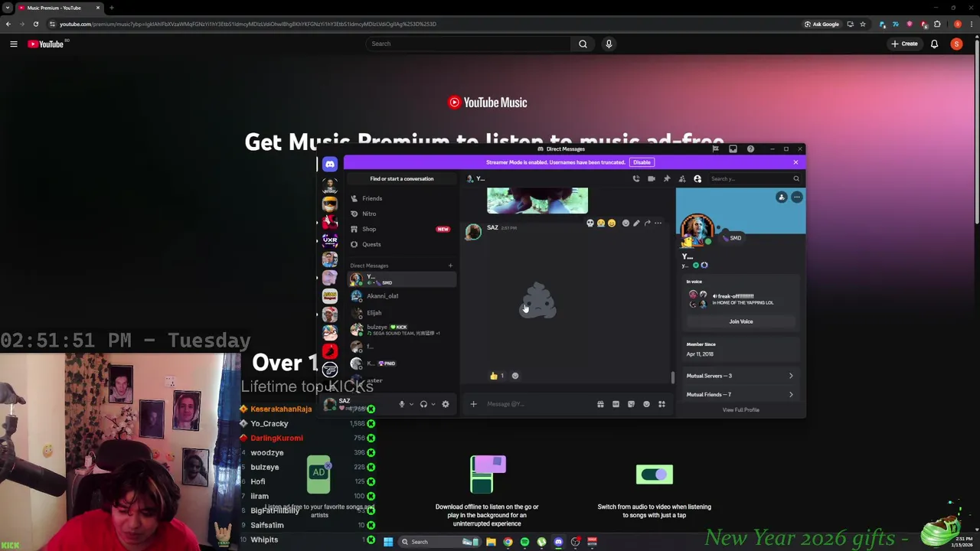Click Join Voice button
980x551 pixels.
[x=740, y=321]
